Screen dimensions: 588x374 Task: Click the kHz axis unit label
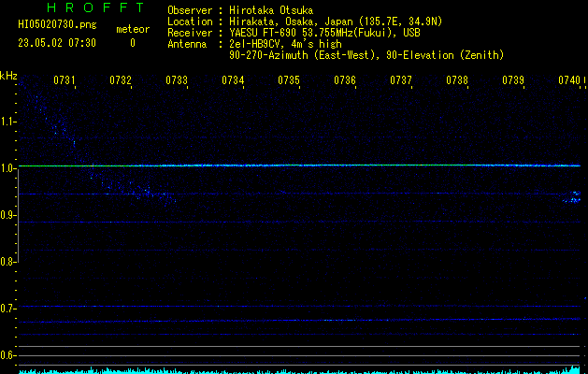8,76
